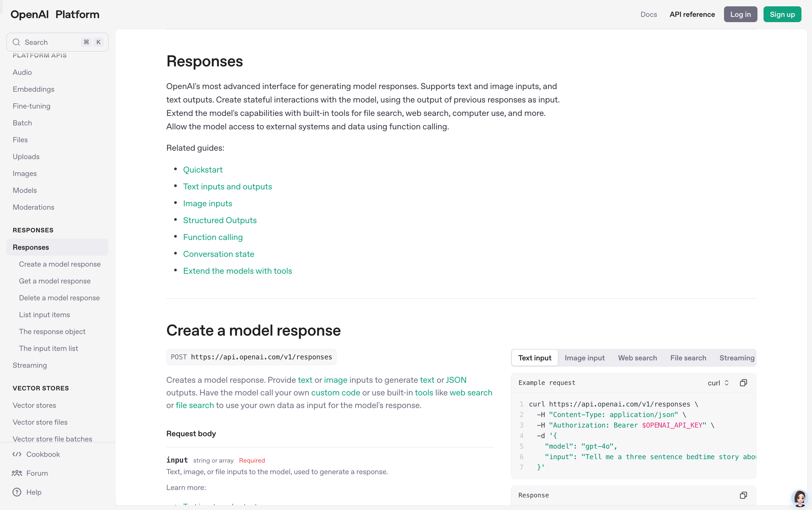Viewport: 812px width, 510px height.
Task: Click the POST endpoint URL box
Action: [x=251, y=357]
